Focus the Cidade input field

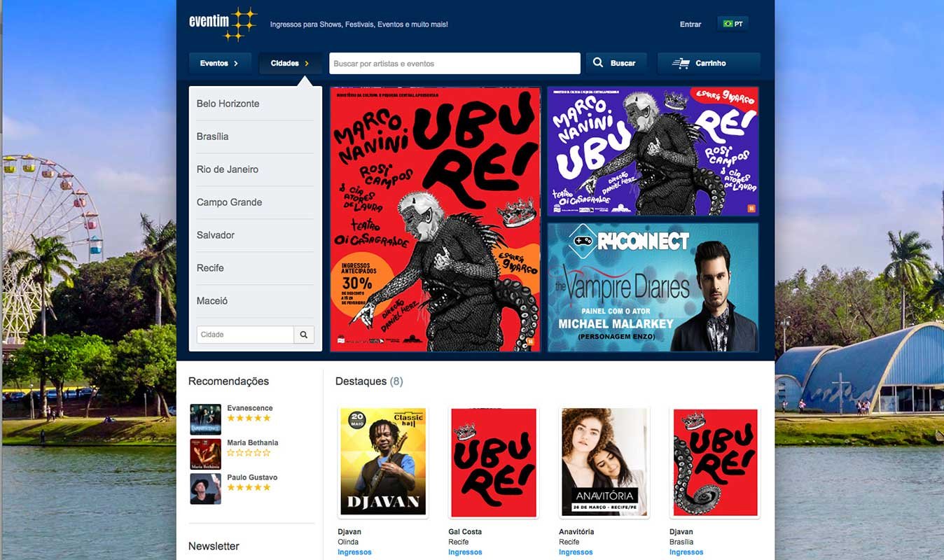pos(245,335)
